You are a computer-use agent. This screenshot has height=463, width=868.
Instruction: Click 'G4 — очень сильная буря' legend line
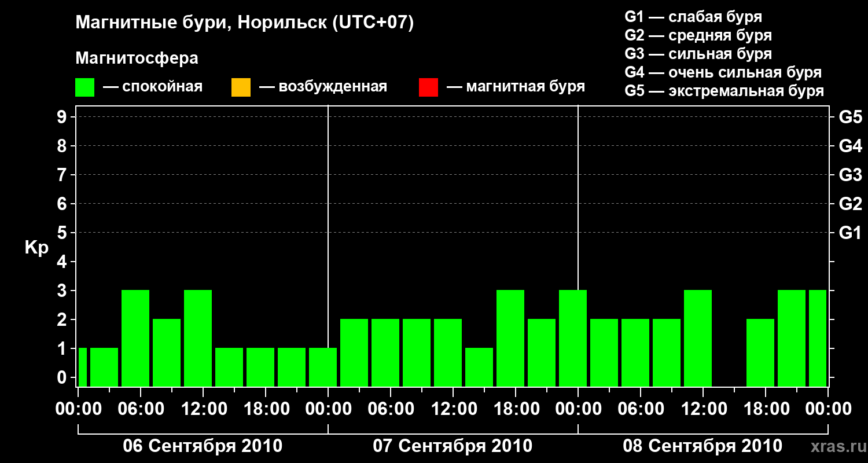723,72
